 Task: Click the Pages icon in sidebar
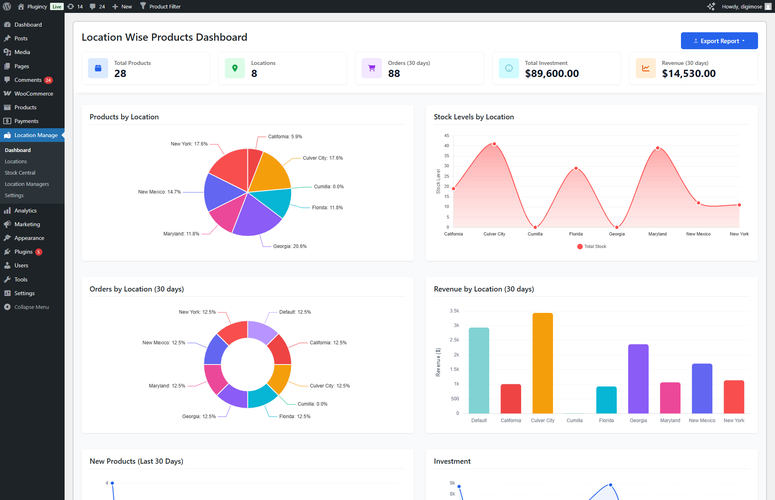pos(7,66)
